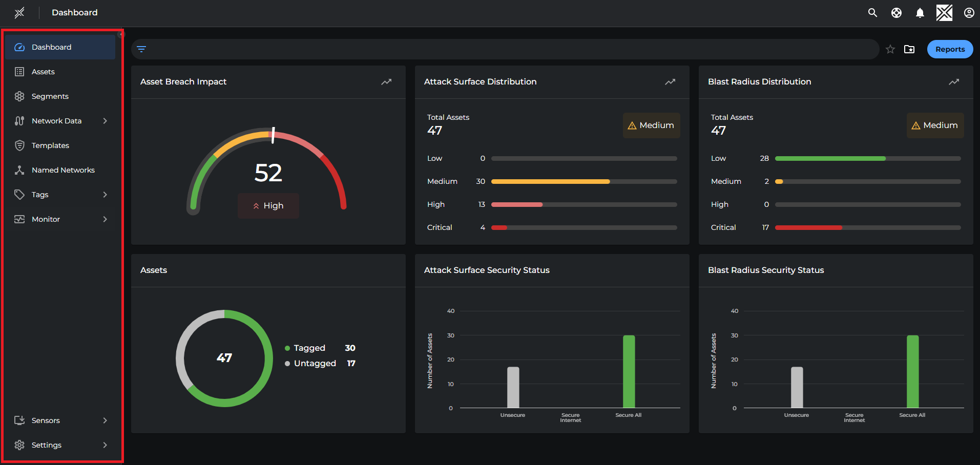Expand the Monitor section
The image size is (980, 465).
click(x=105, y=219)
